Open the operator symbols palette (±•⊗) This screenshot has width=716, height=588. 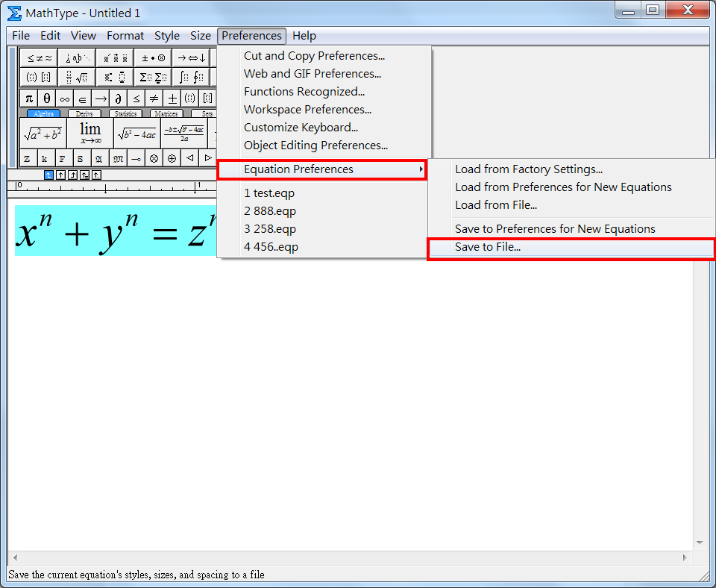[153, 58]
